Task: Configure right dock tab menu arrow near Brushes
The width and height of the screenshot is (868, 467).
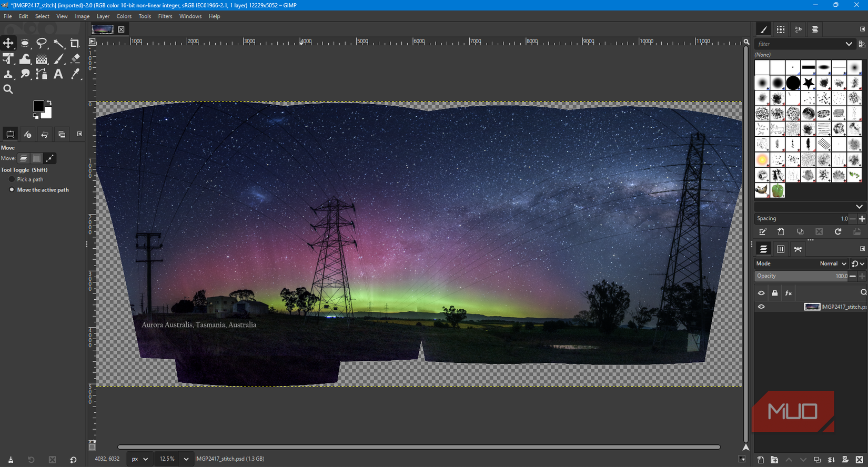Action: [862, 29]
